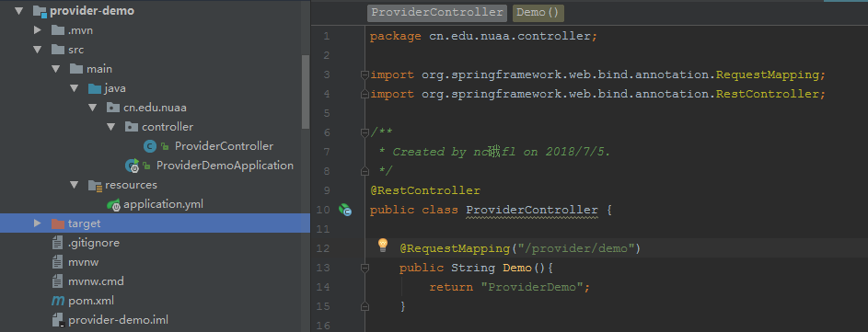Click the Maven pom.xml icon
Viewport: 868px width, 332px height.
[58, 301]
